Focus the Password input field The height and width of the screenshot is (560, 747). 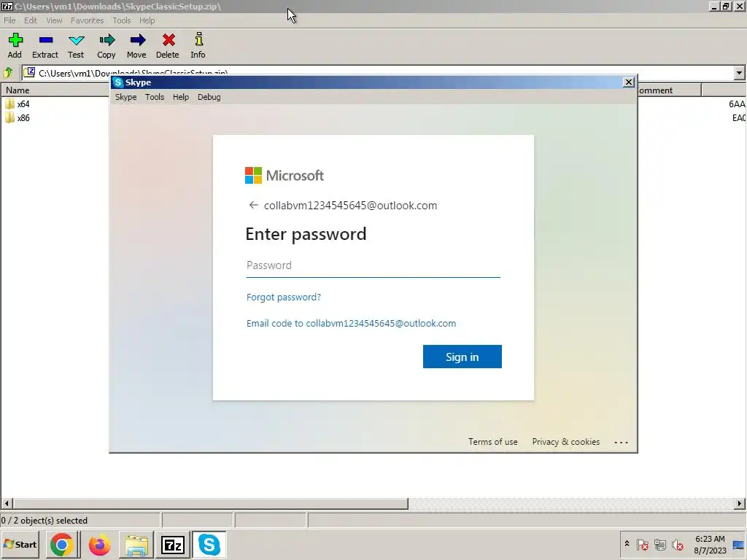(373, 265)
